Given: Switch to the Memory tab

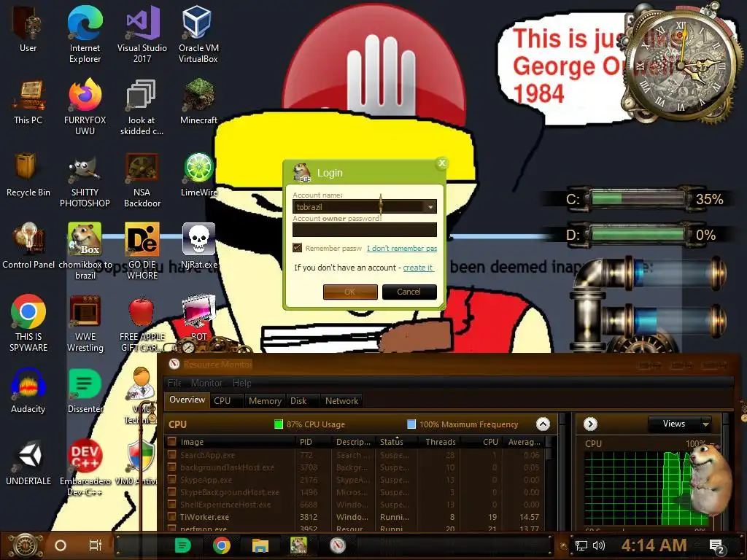Looking at the screenshot, I should click(265, 401).
